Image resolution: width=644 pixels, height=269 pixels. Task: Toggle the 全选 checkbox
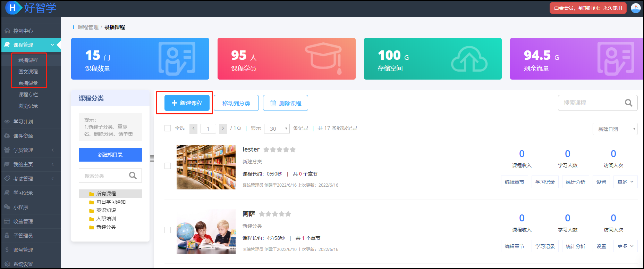pyautogui.click(x=168, y=128)
